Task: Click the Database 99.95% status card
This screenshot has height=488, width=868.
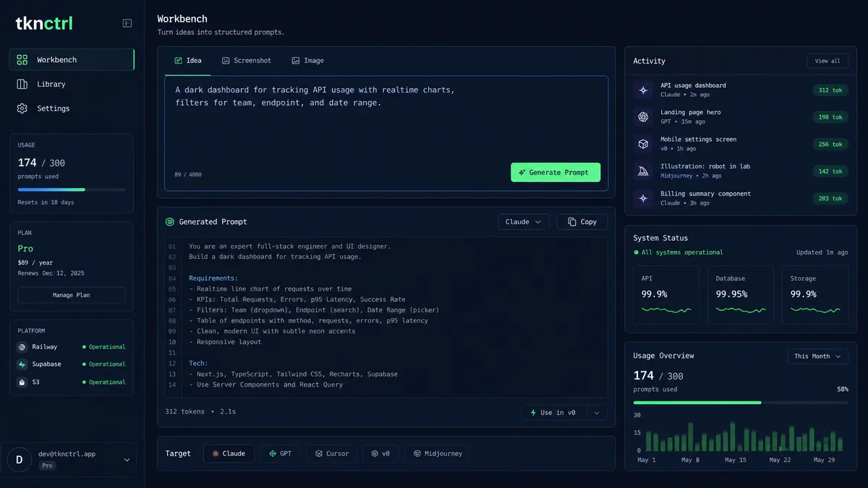Action: tap(741, 295)
